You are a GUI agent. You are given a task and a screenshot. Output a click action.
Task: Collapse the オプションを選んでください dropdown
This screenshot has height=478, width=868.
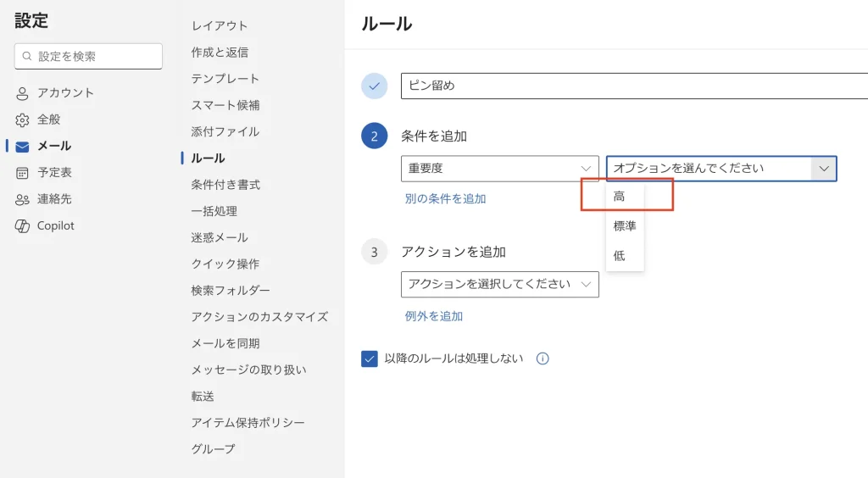pos(823,169)
